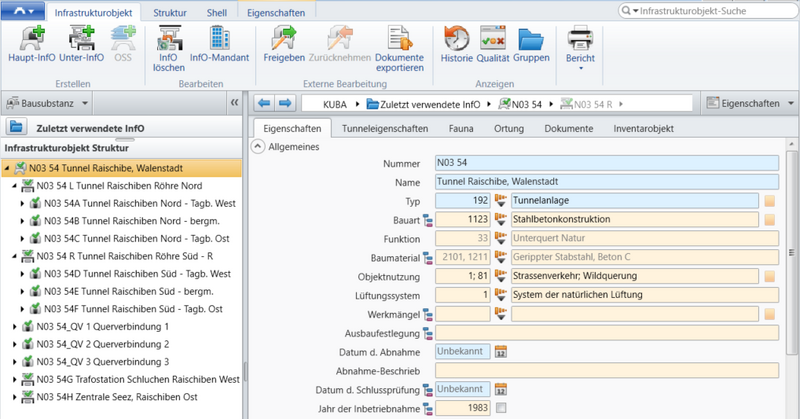Screen dimensions: 800x419
Task: Navigate back with the left arrow button
Action: tap(264, 104)
